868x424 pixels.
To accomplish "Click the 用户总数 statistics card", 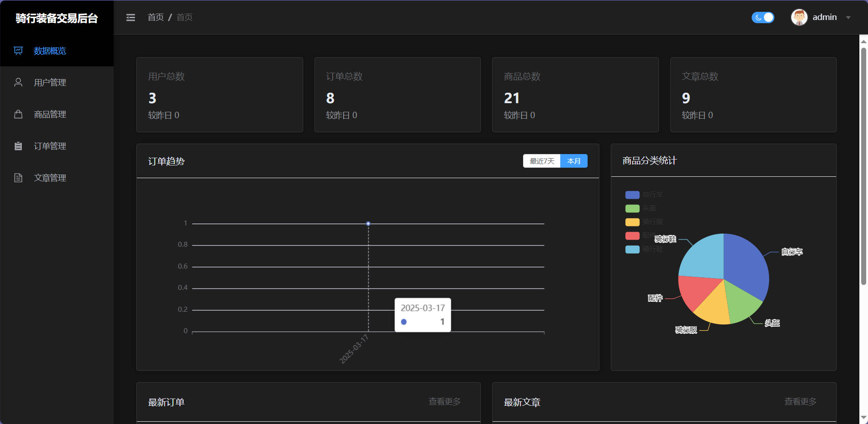I will coord(219,95).
